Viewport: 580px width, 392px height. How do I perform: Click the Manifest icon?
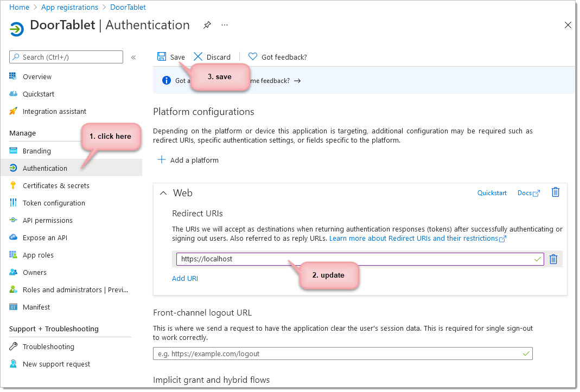[13, 307]
